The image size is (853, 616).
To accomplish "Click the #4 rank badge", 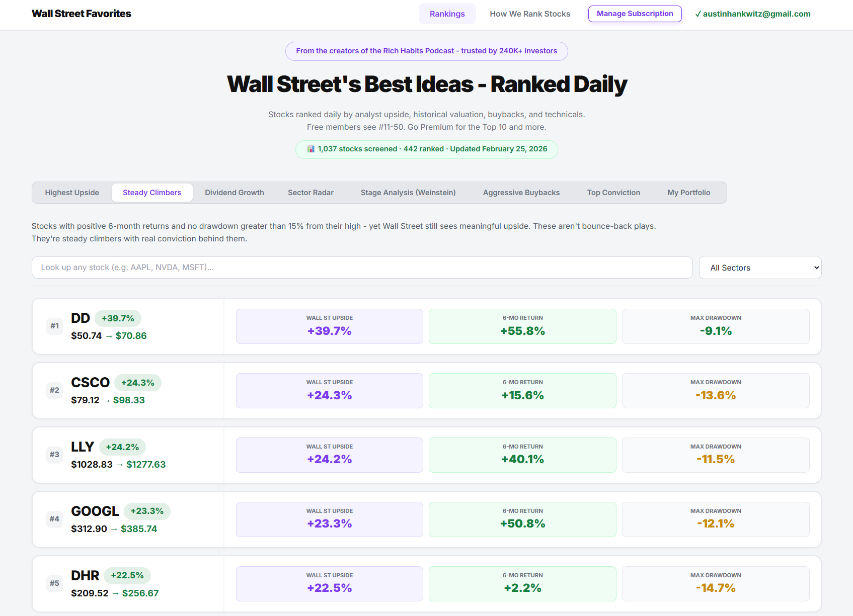I will coord(54,519).
